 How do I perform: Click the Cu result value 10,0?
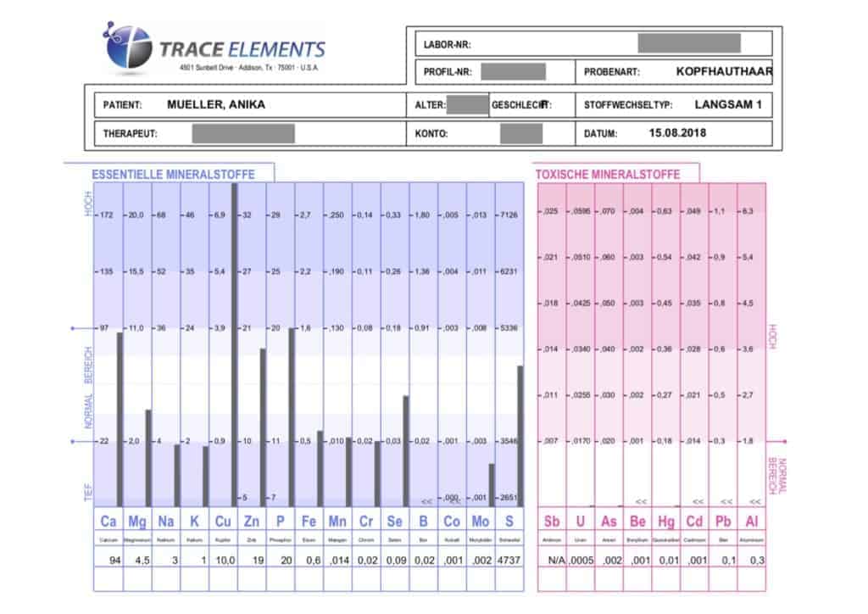(x=223, y=561)
